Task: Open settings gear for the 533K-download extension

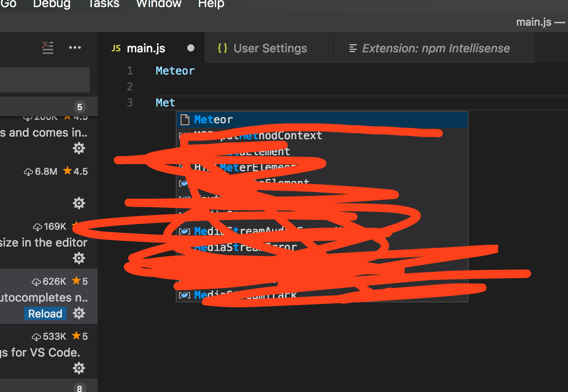Action: click(79, 368)
